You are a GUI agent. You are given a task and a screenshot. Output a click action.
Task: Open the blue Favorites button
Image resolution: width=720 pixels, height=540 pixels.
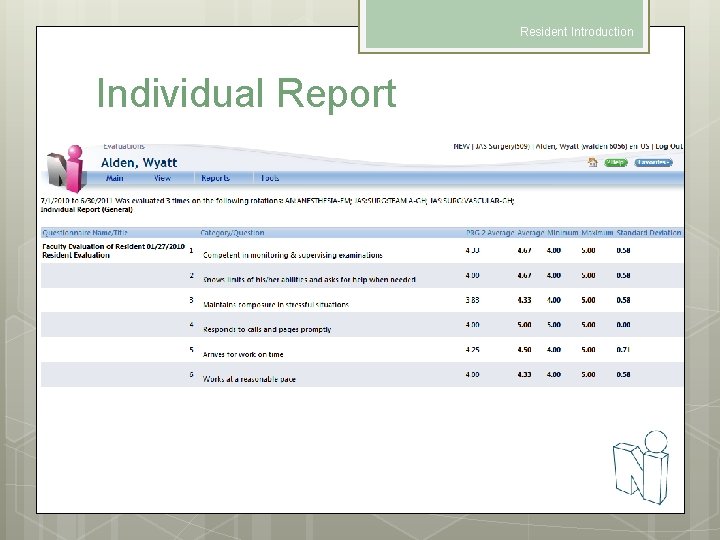pyautogui.click(x=653, y=163)
